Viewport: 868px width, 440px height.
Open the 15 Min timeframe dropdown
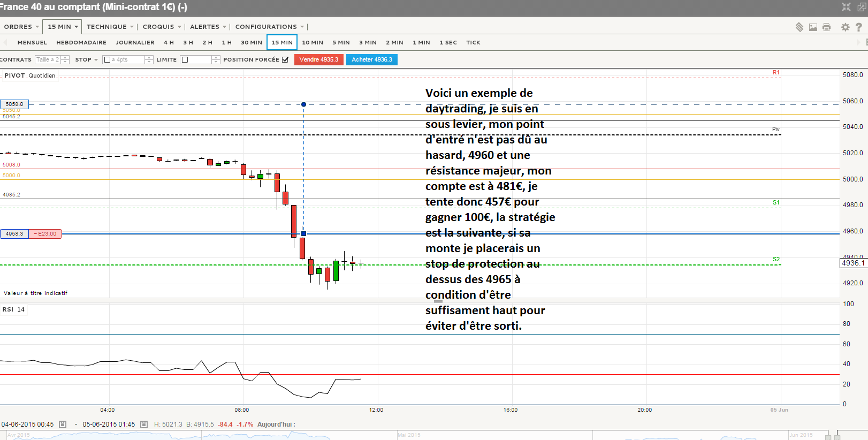click(63, 27)
